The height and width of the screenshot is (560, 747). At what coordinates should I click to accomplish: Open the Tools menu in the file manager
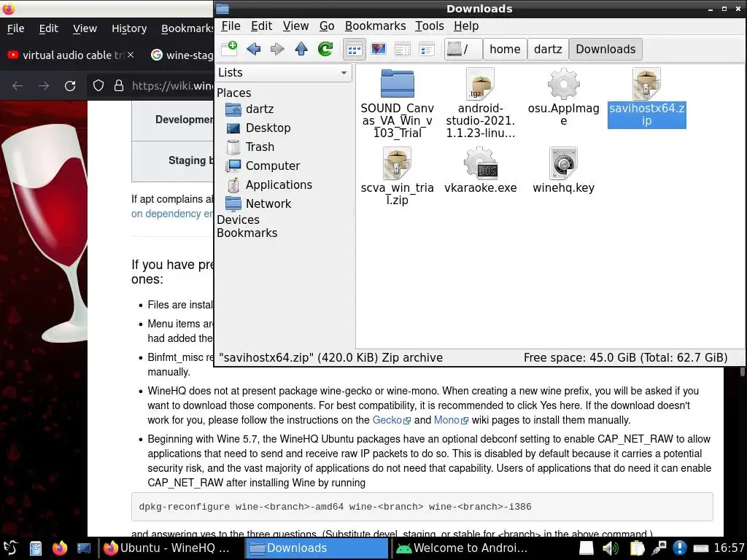(429, 26)
